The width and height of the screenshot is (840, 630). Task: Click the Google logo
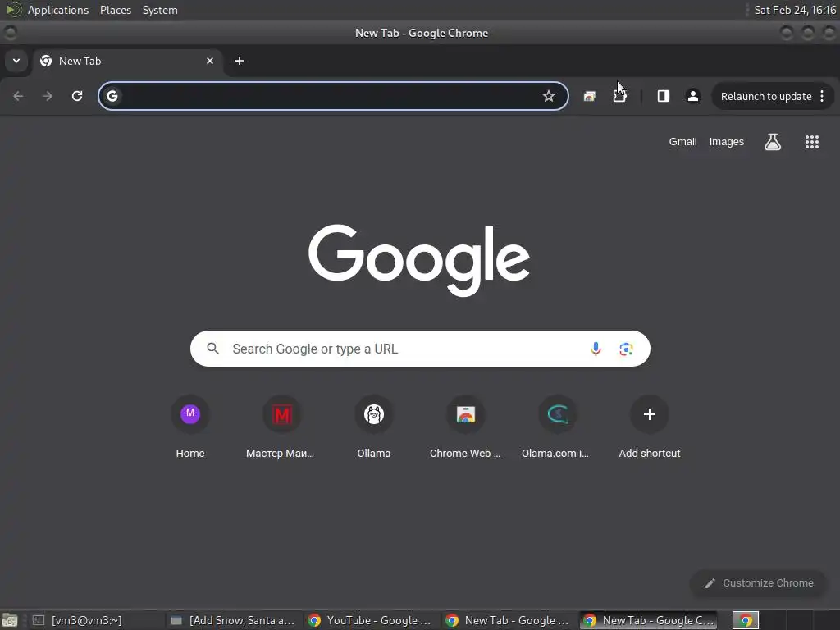tap(419, 260)
